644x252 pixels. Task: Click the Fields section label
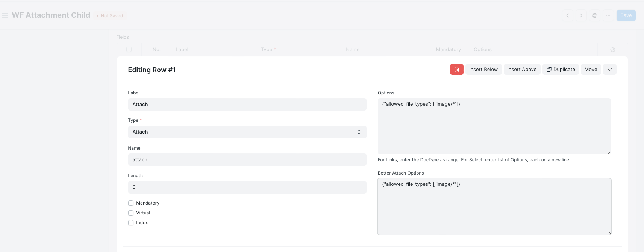pyautogui.click(x=123, y=37)
